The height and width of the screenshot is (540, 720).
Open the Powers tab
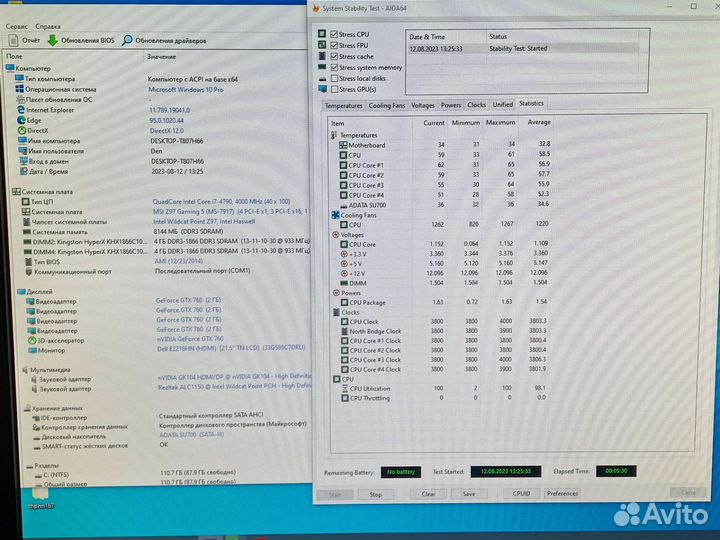(450, 105)
